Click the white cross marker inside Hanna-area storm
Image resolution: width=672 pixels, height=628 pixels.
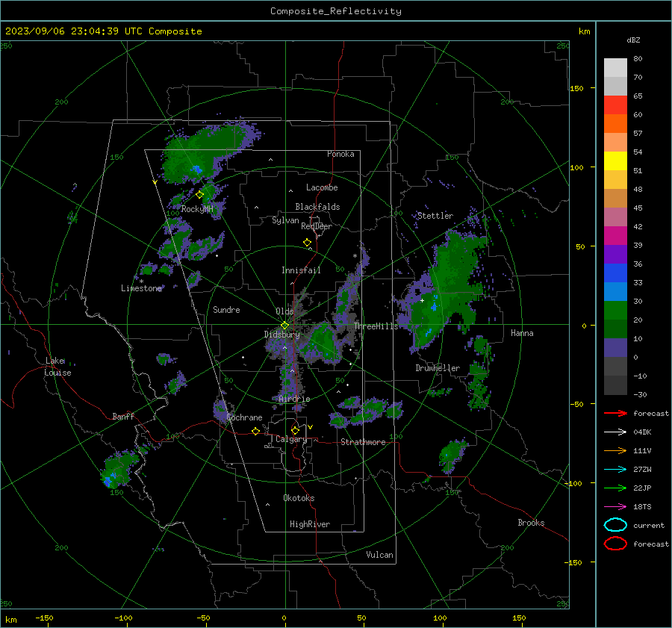422,300
